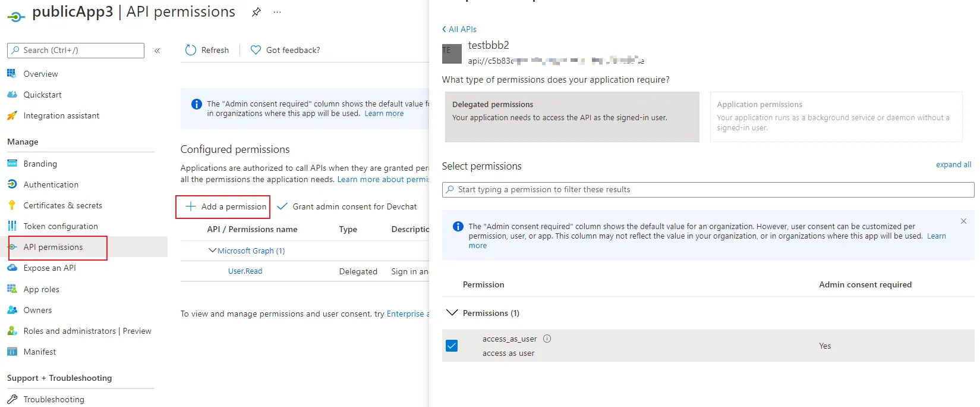Collapse the Permissions (1) group

(452, 313)
